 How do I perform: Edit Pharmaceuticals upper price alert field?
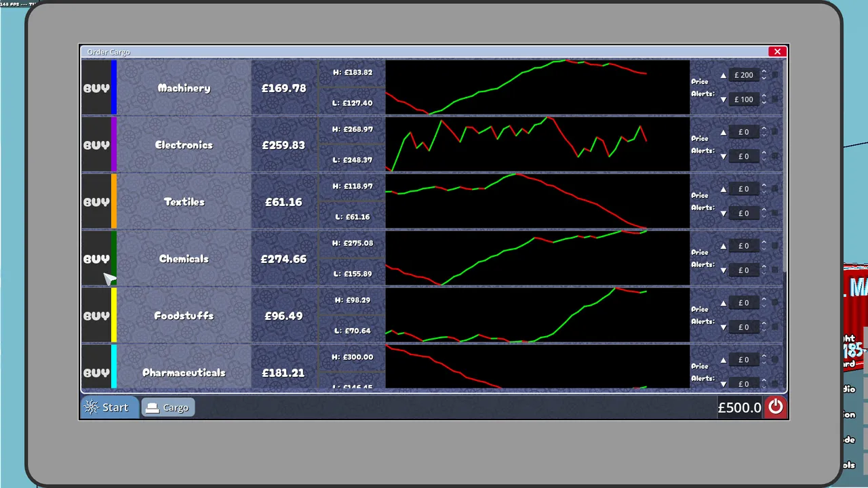[x=744, y=360]
